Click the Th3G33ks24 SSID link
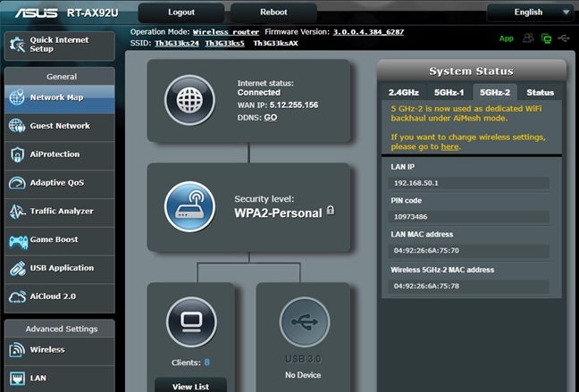This screenshot has height=392, width=579. pyautogui.click(x=177, y=43)
